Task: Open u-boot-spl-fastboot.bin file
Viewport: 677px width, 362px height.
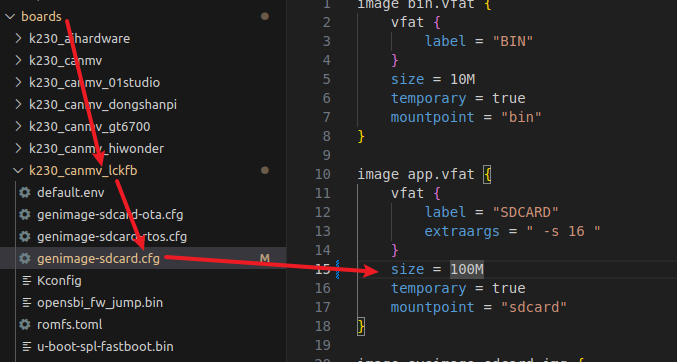Action: click(x=105, y=347)
